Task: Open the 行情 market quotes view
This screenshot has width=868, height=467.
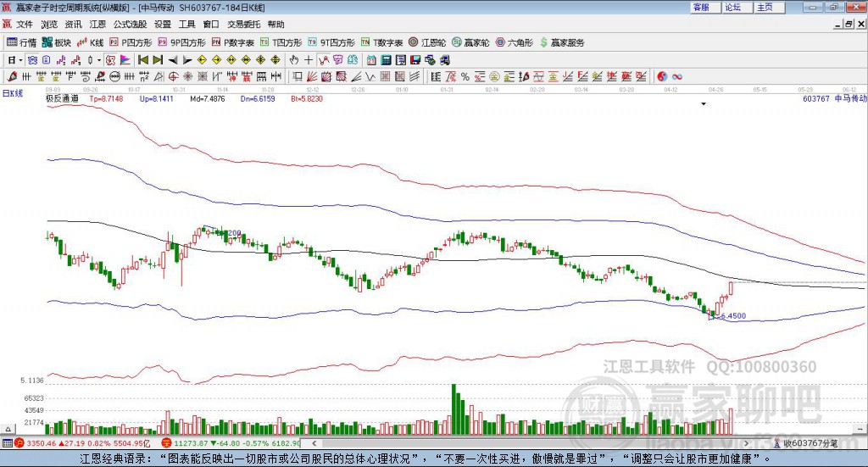Action: tap(21, 42)
